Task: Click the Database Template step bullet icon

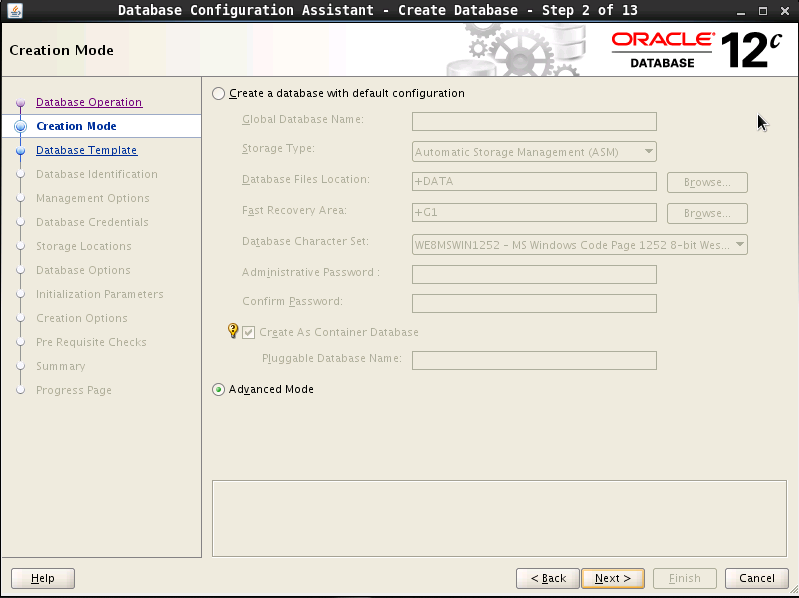Action: (x=20, y=151)
